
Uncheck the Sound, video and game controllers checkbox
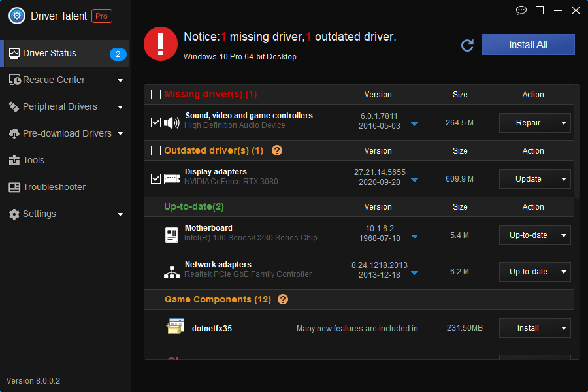(155, 122)
